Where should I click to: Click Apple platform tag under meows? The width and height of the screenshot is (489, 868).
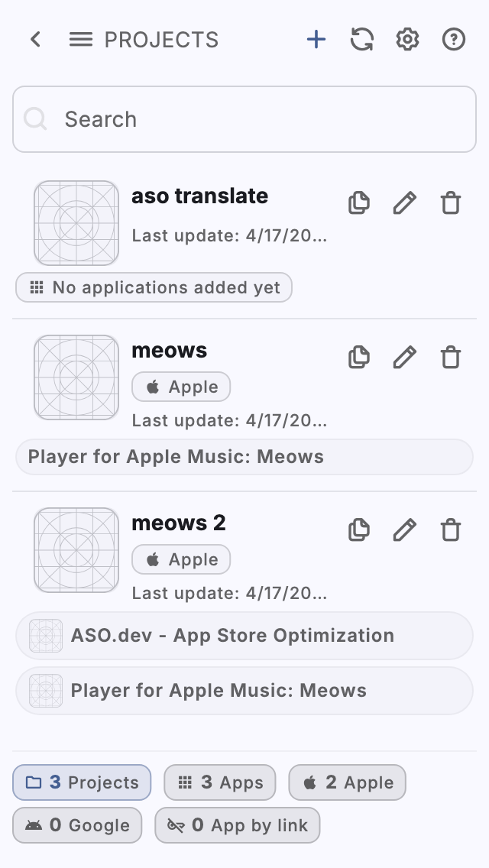[181, 387]
